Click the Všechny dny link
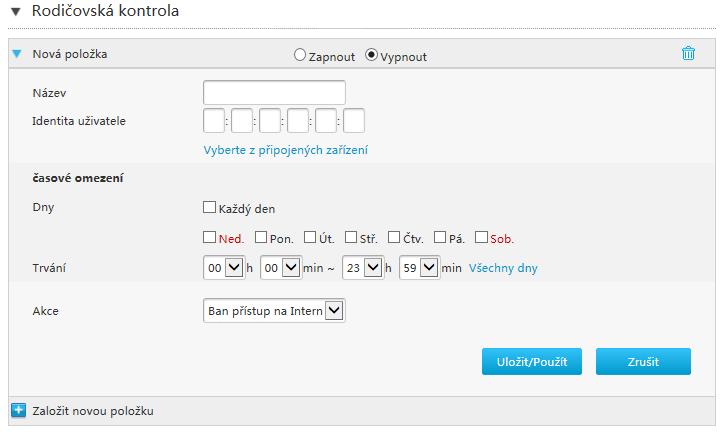 pos(503,268)
